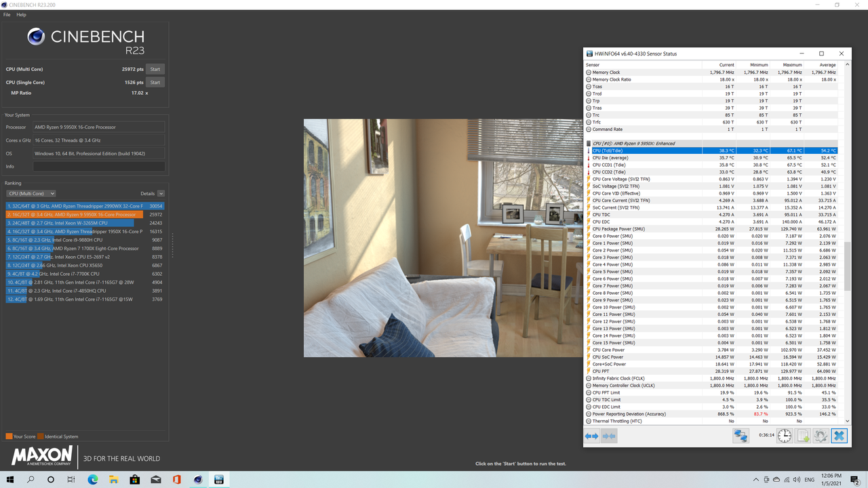Start the CPU Single Core test
868x488 pixels.
155,82
